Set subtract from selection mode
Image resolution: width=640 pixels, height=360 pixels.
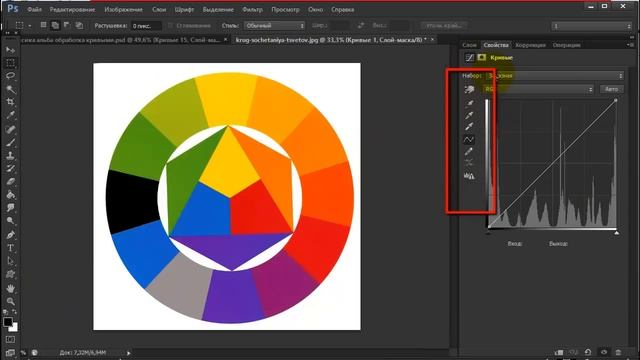pyautogui.click(x=67, y=25)
